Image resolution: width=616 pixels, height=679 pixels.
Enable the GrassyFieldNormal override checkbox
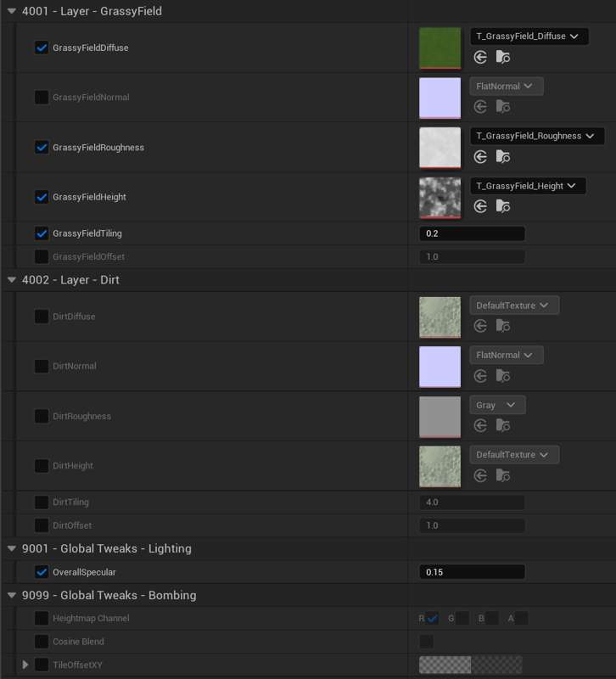click(41, 97)
